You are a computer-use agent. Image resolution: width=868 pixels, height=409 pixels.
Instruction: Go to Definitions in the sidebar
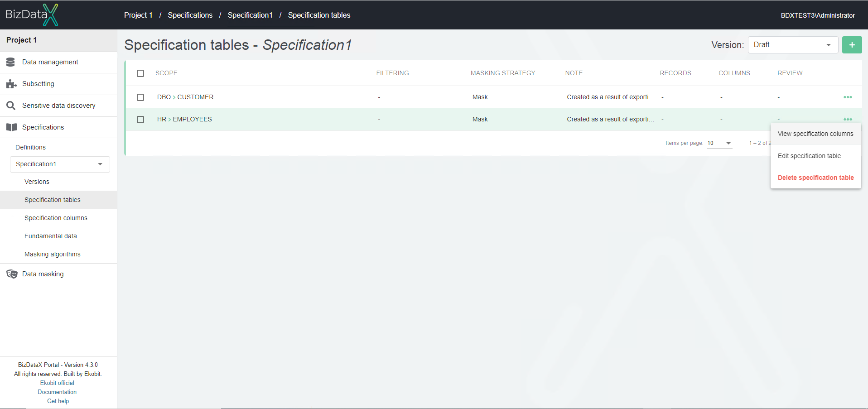pyautogui.click(x=30, y=147)
